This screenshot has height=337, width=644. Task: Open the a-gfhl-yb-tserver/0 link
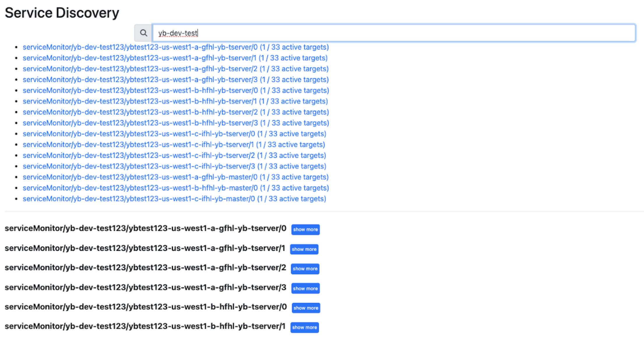tap(175, 47)
